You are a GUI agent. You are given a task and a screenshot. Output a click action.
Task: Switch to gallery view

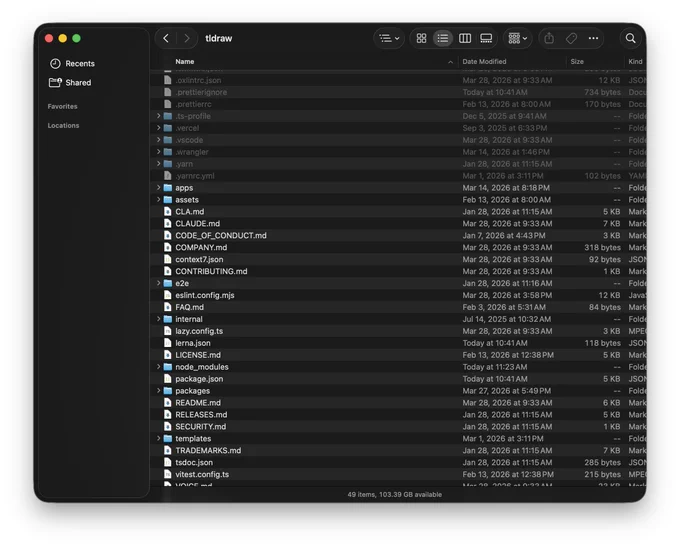486,38
